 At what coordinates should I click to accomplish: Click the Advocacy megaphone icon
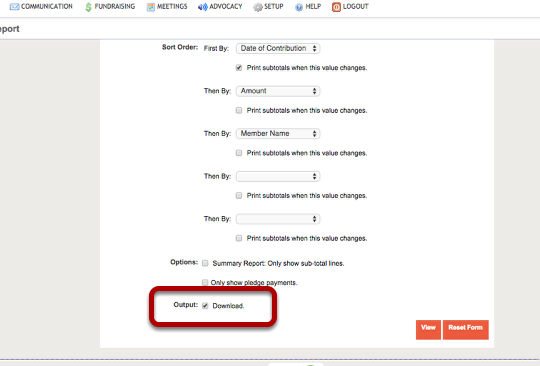tap(202, 7)
